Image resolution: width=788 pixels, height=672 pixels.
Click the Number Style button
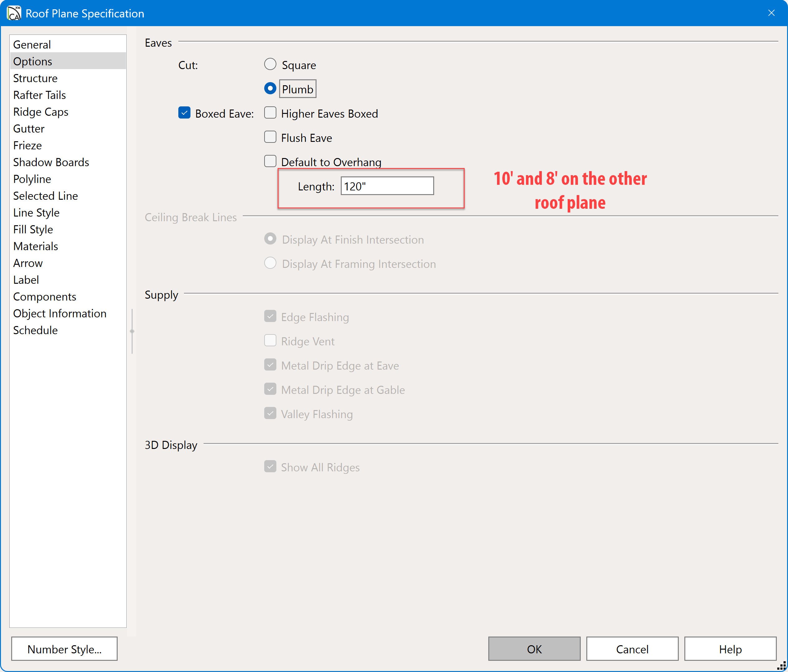click(64, 649)
